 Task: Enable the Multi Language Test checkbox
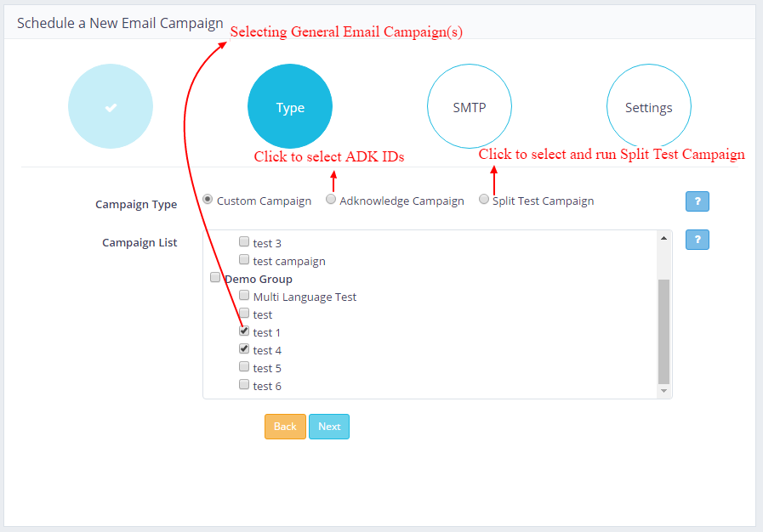pyautogui.click(x=244, y=296)
